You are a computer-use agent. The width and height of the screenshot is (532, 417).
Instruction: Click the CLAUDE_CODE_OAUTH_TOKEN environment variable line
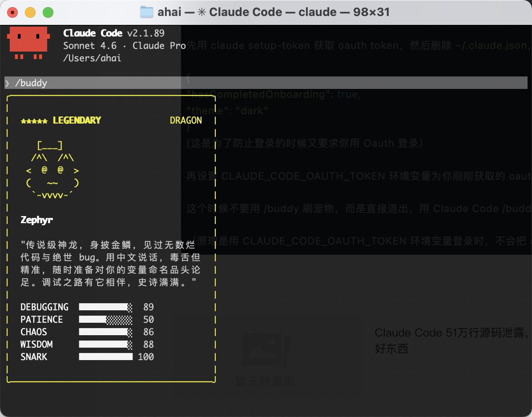click(358, 176)
